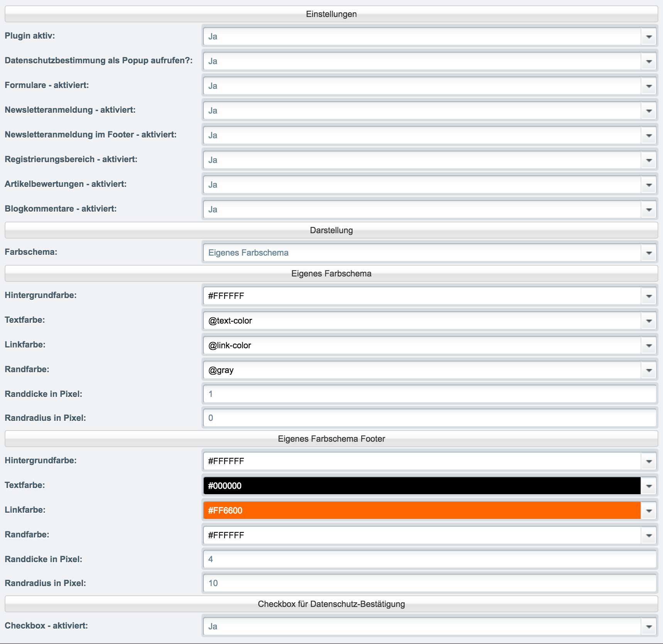Click the arrow of the Footer Hintergrundfarbe field

coord(649,461)
